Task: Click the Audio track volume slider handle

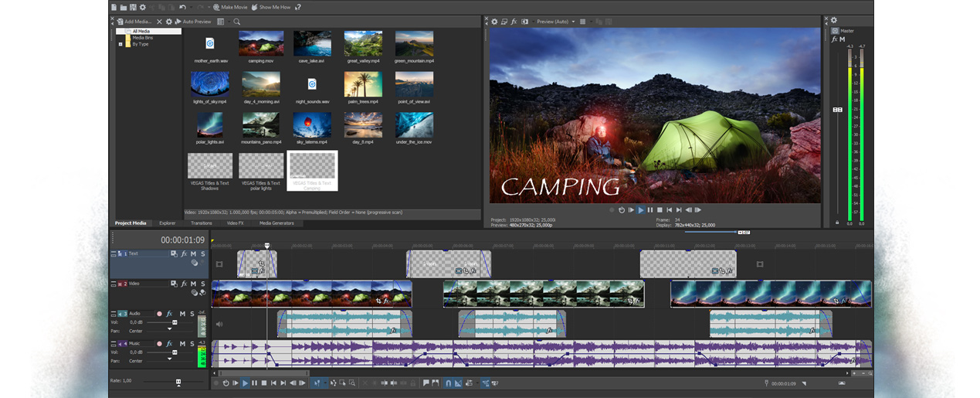Action: point(175,322)
